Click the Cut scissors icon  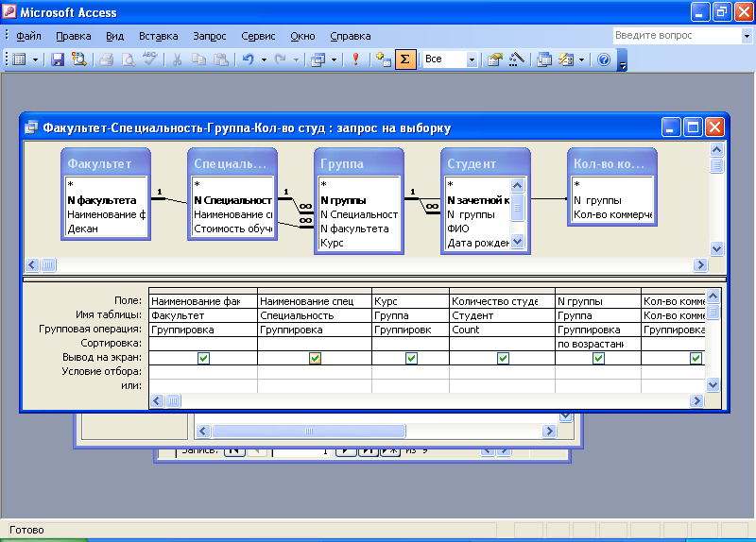[x=177, y=59]
